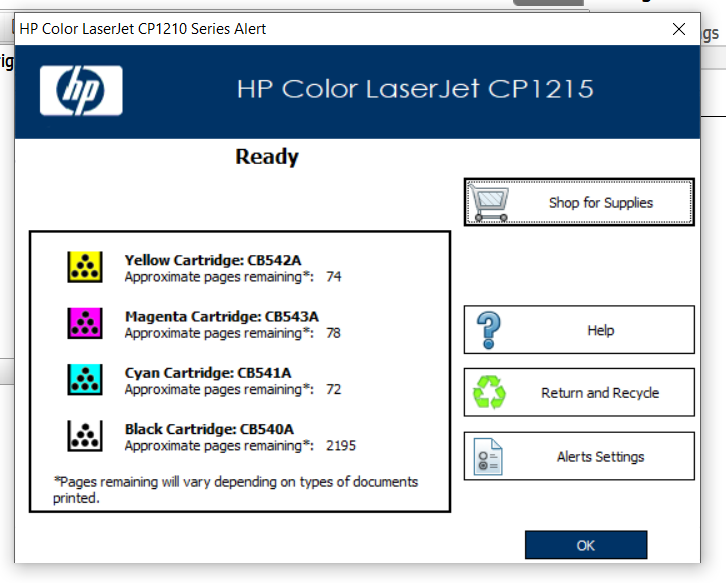Click the pages remaining footnote text

tap(236, 490)
